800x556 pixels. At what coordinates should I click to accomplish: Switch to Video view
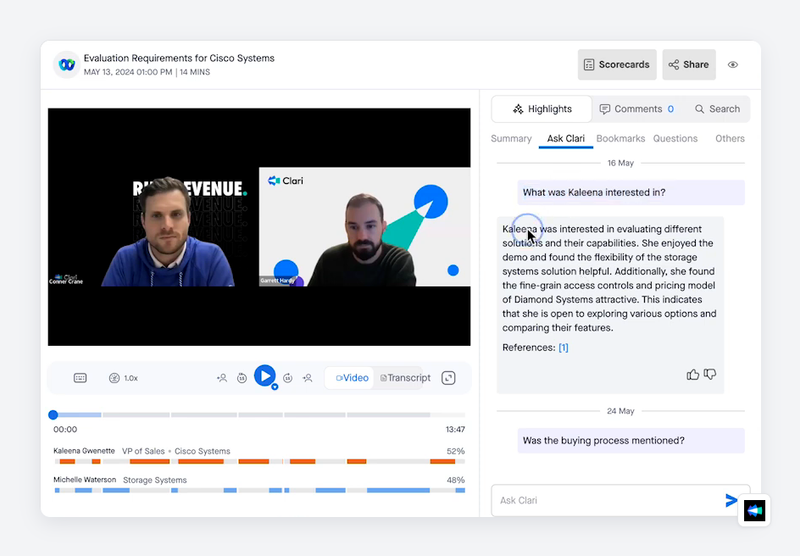[351, 378]
